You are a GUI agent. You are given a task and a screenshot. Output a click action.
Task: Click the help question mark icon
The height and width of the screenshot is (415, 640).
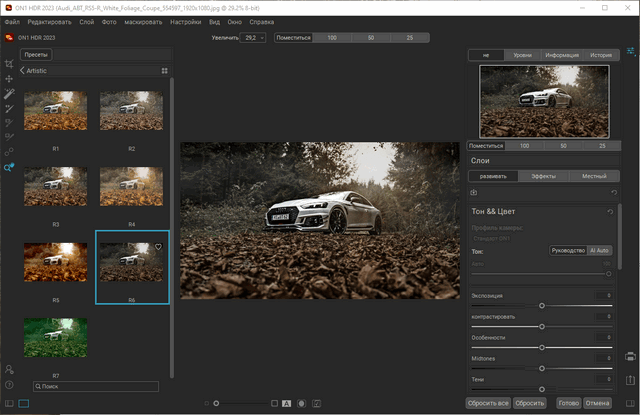9,385
